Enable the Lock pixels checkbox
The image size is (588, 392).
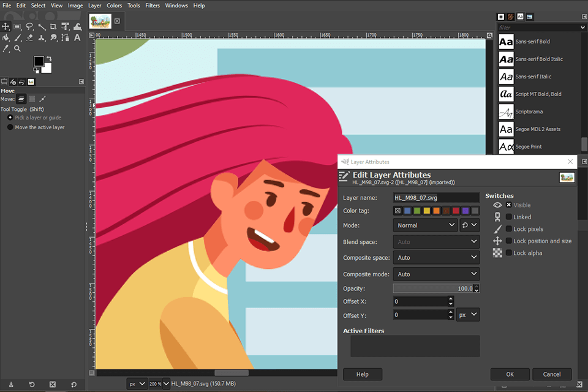coord(508,229)
